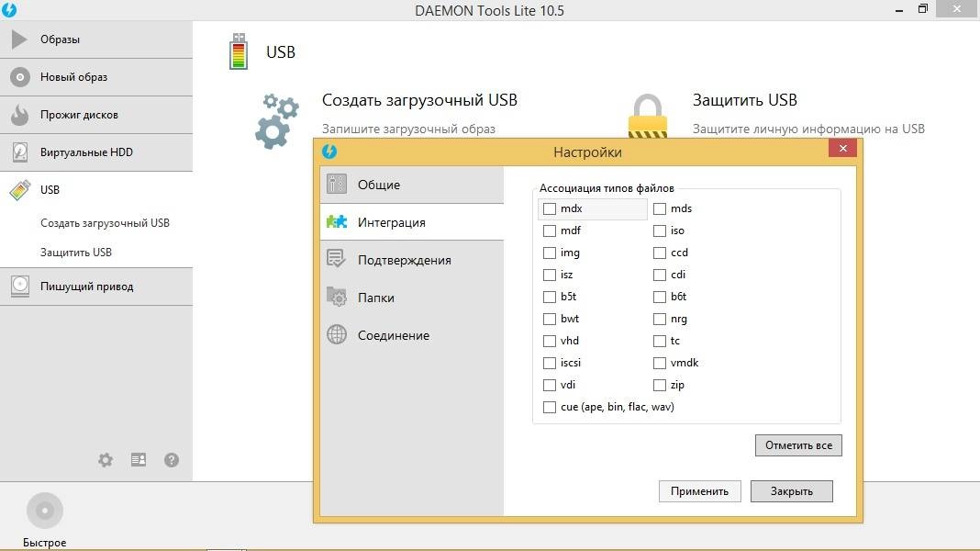Image resolution: width=980 pixels, height=551 pixels.
Task: Check the b5t checkbox
Action: pyautogui.click(x=550, y=297)
